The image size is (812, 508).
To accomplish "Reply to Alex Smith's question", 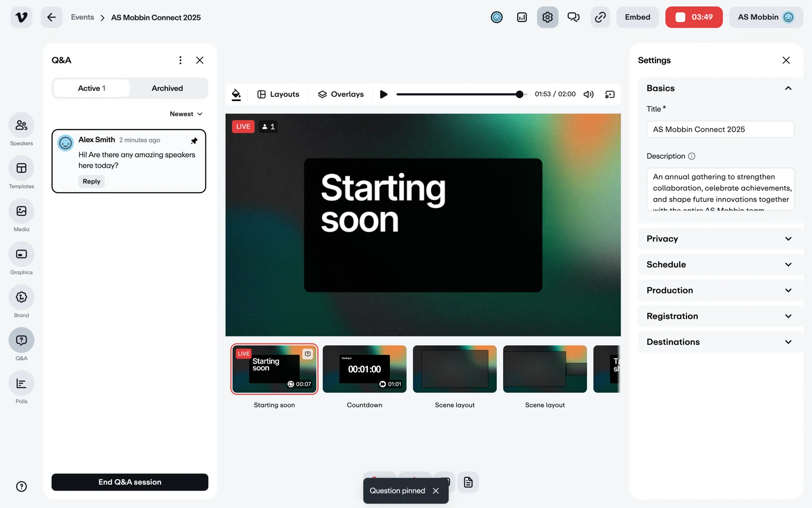I will tap(91, 182).
